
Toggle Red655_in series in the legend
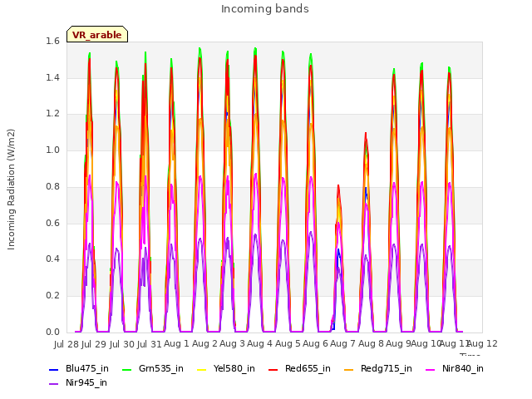tap(299, 368)
